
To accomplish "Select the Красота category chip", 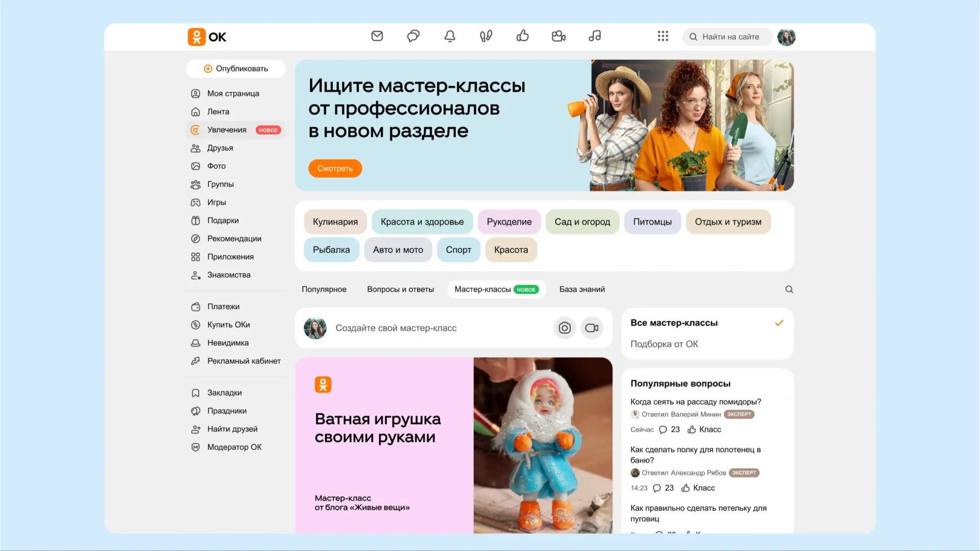I will 511,250.
